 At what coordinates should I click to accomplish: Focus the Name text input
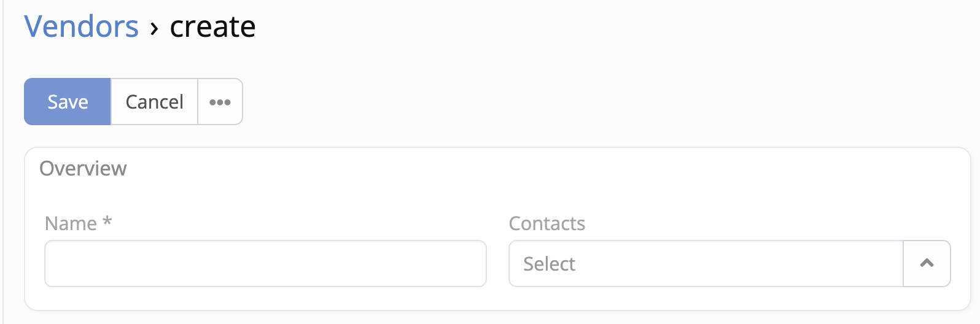click(265, 264)
